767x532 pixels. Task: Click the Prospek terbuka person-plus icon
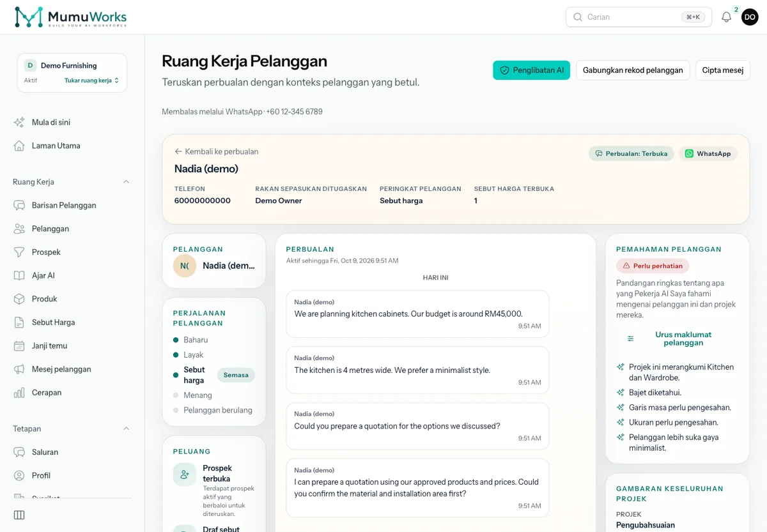[184, 475]
